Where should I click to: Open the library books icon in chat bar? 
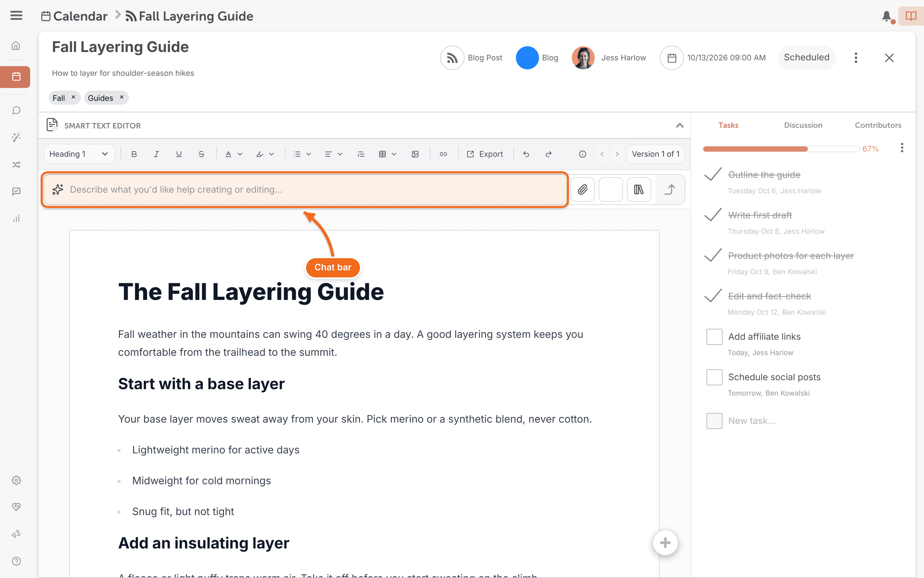pos(639,189)
